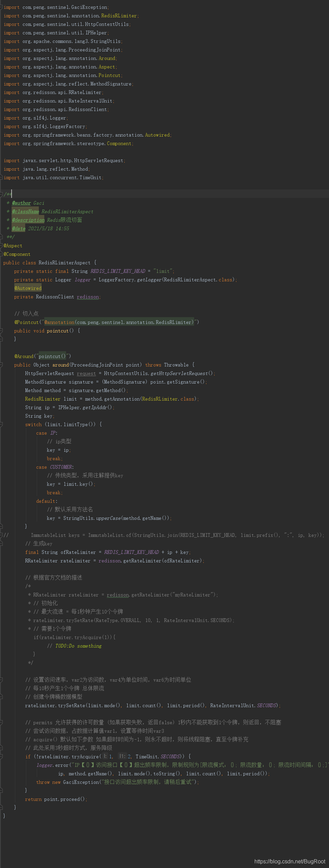Screen dimensions: 329x868
Task: Click 'redisson' field in RedissonClient declaration
Action: [88, 297]
